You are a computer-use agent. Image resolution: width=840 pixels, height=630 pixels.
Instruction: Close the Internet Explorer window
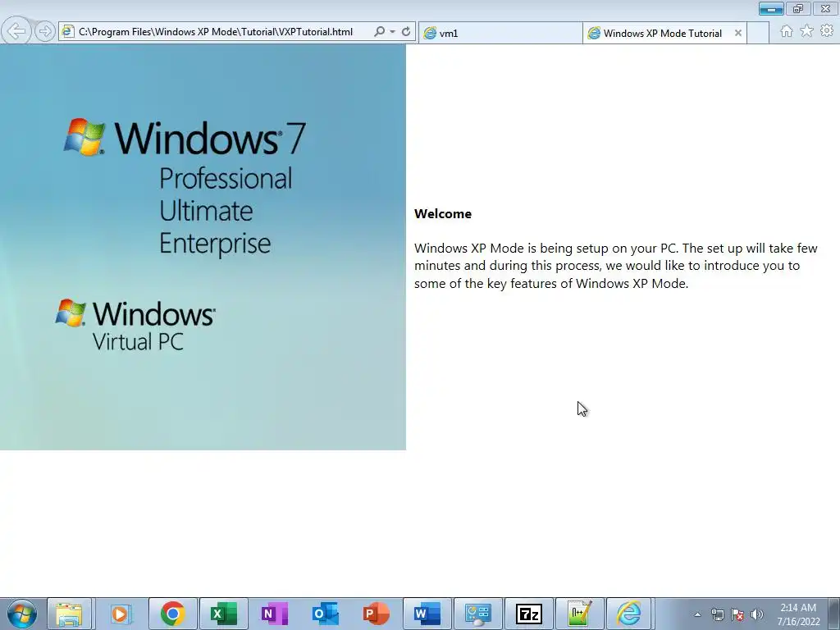tap(825, 8)
